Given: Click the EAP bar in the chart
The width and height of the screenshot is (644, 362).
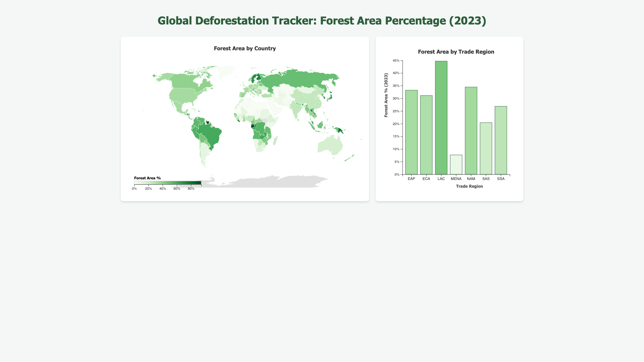Looking at the screenshot, I should coord(411,132).
